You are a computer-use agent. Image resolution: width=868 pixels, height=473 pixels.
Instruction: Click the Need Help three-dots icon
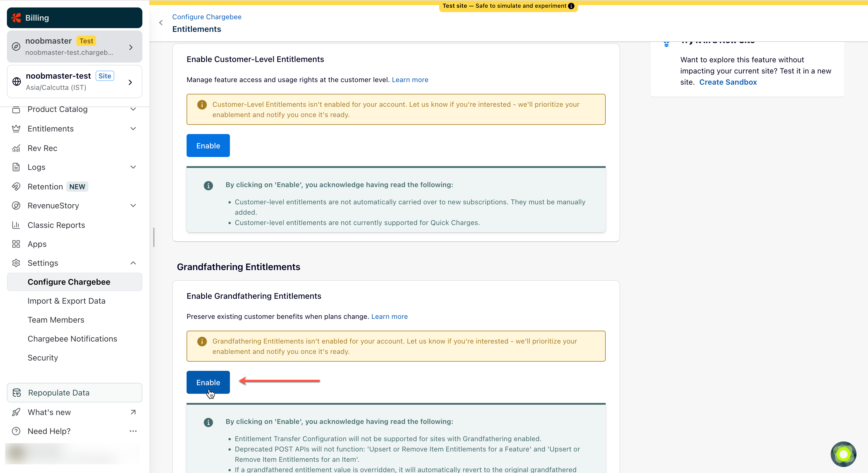133,431
